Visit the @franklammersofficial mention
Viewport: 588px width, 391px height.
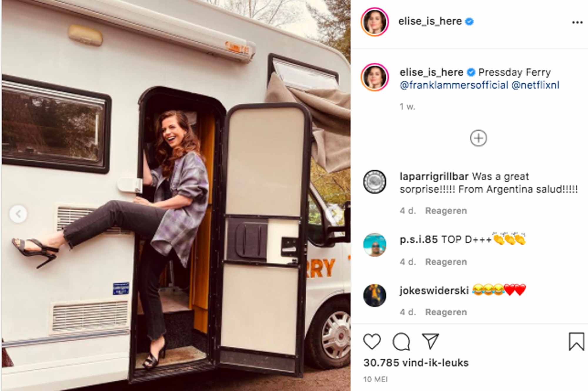tap(454, 85)
